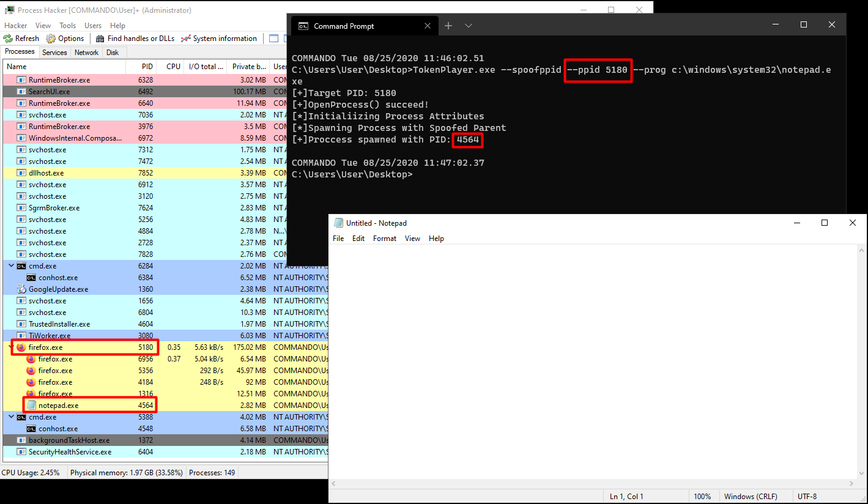Sort by the I/O total column header
This screenshot has height=504, width=868.
tap(206, 67)
